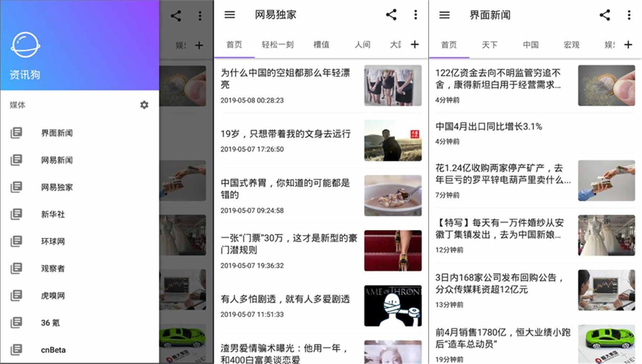Click the icon beside 新华社 in drawer
This screenshot has height=364, width=642.
[x=16, y=214]
